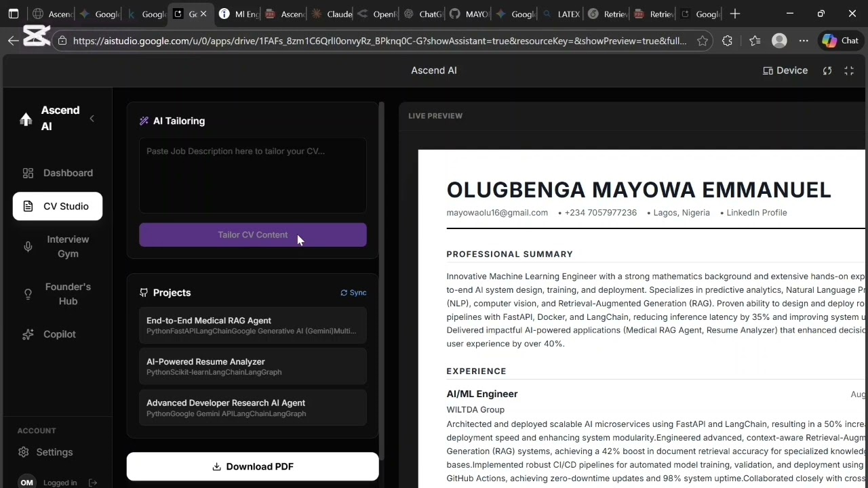Click the left panel vertical scrollbar
This screenshot has height=488, width=868.
click(x=382, y=281)
